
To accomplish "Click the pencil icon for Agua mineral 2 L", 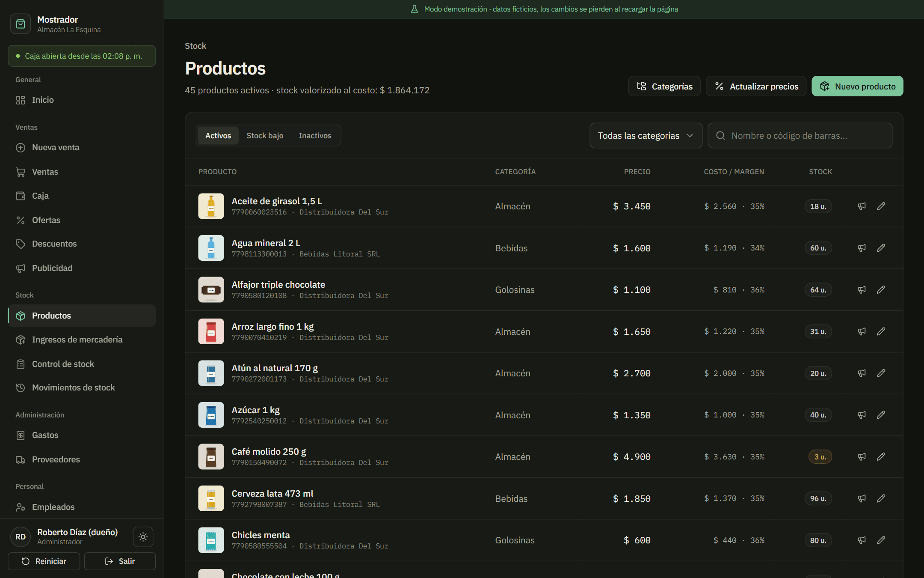I will pyautogui.click(x=881, y=248).
